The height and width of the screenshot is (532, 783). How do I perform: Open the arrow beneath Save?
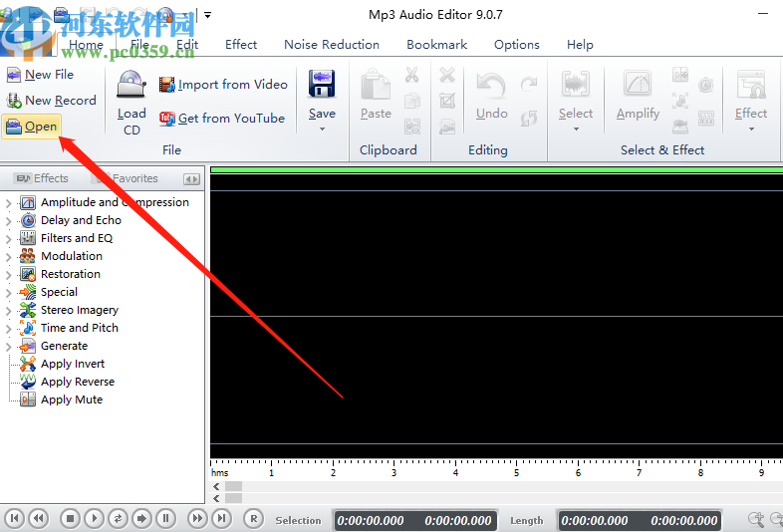(322, 129)
